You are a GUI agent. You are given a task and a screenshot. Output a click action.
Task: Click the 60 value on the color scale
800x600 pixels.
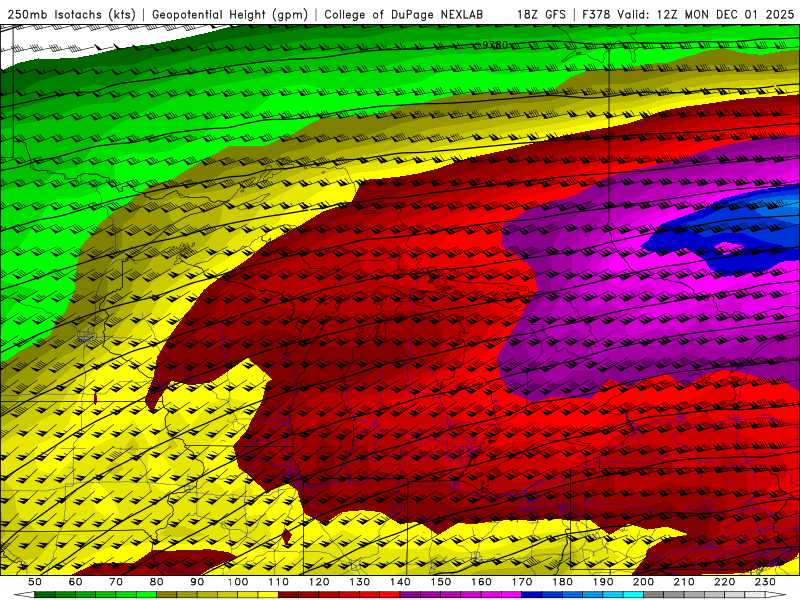75,582
